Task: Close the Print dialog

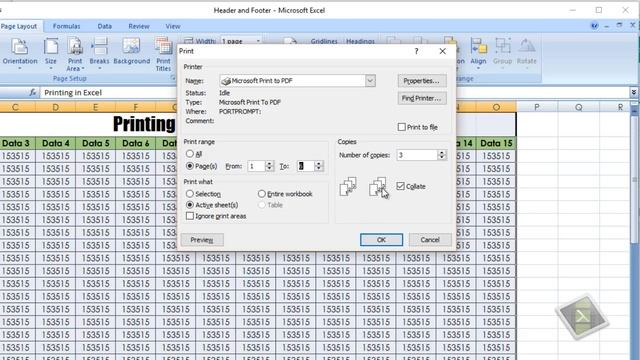Action: [442, 51]
